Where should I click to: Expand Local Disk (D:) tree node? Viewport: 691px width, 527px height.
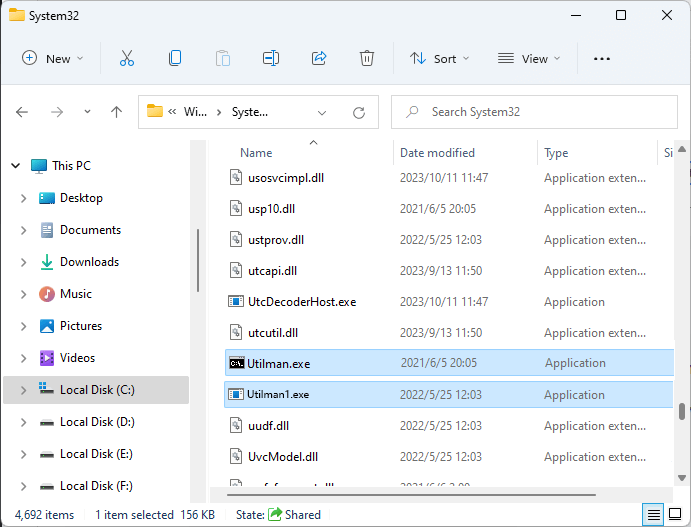click(24, 422)
